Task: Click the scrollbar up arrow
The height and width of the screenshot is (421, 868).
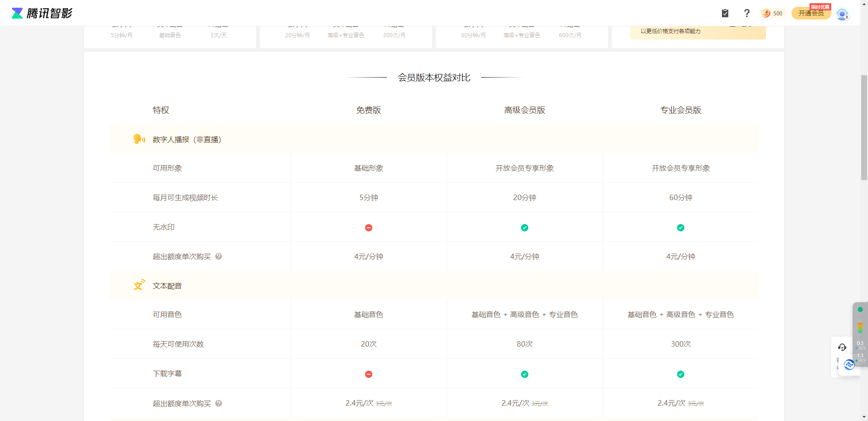Action: pyautogui.click(x=863, y=4)
